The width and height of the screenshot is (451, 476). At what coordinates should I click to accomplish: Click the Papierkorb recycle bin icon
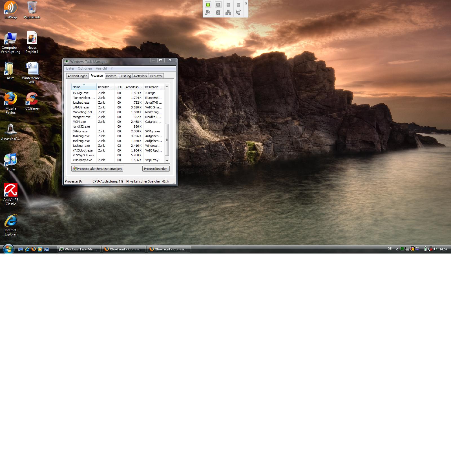[x=32, y=8]
